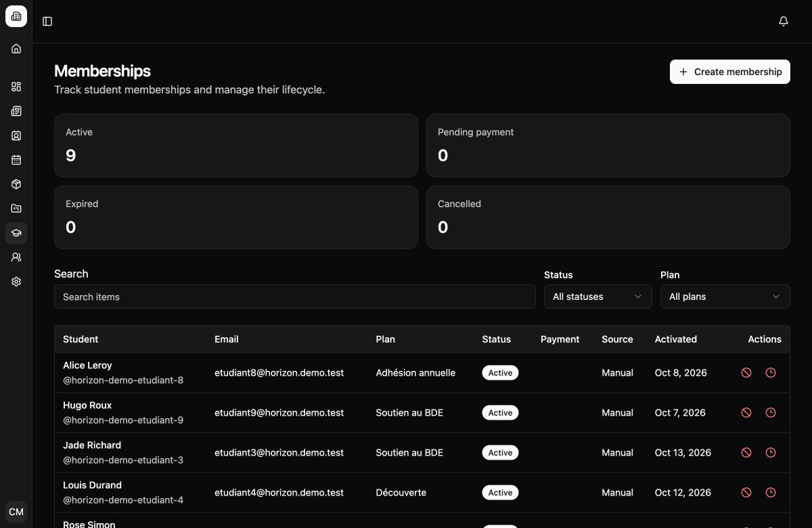Click the Découverte plan cell
Image resolution: width=812 pixels, height=528 pixels.
tap(401, 493)
